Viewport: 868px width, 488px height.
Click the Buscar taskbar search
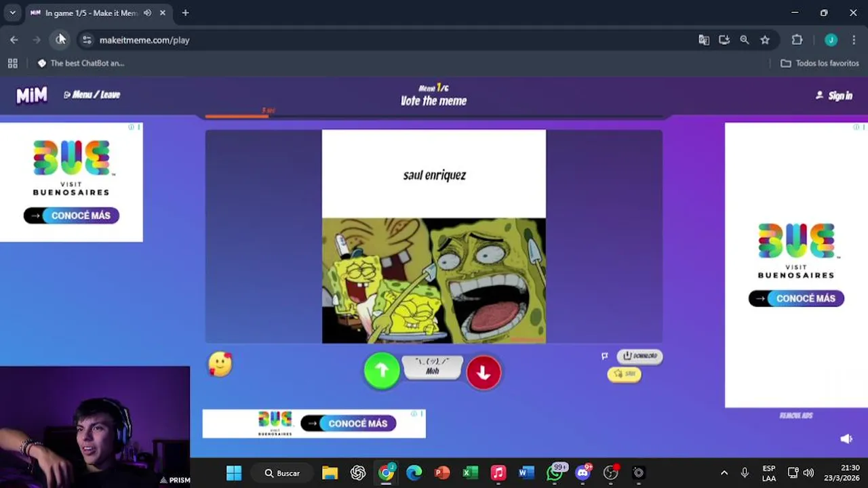[282, 473]
